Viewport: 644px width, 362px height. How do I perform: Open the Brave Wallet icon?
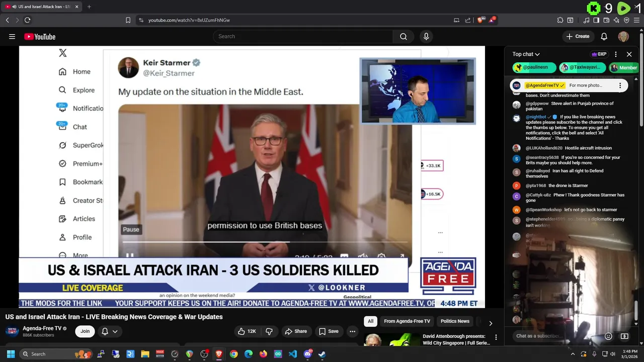(x=606, y=20)
